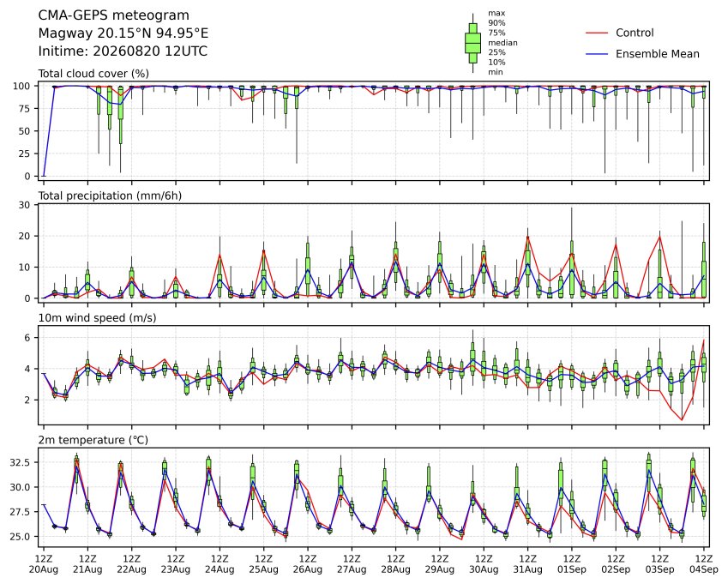Viewport: 728px width, 584px height.
Task: Click the 90% label in the legend
Action: click(x=496, y=23)
